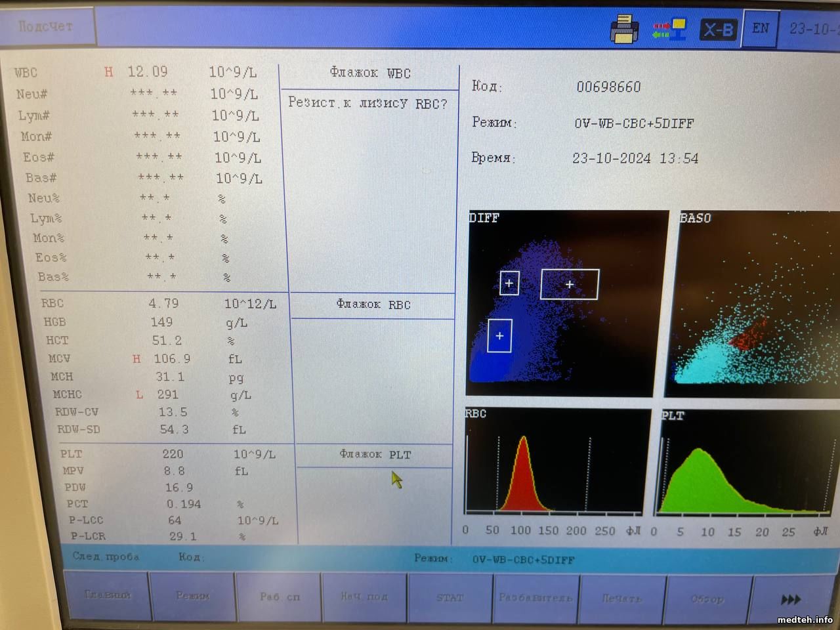Click the network data transfer icon

pos(670,30)
